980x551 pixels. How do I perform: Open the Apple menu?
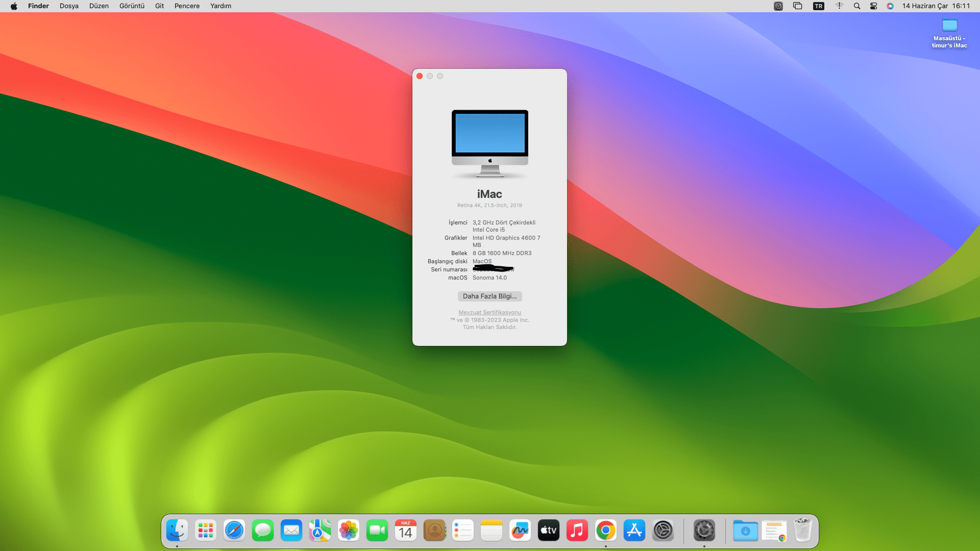pos(14,6)
